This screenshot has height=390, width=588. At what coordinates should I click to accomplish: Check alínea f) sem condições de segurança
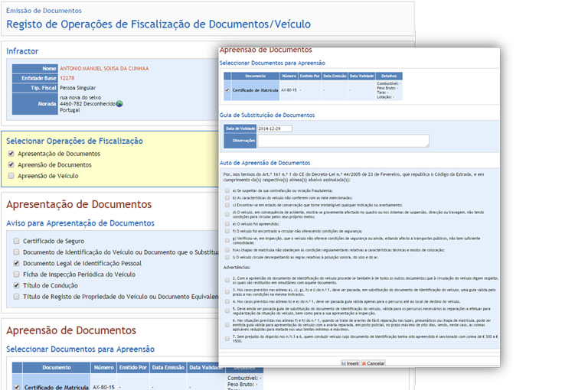pos(227,231)
